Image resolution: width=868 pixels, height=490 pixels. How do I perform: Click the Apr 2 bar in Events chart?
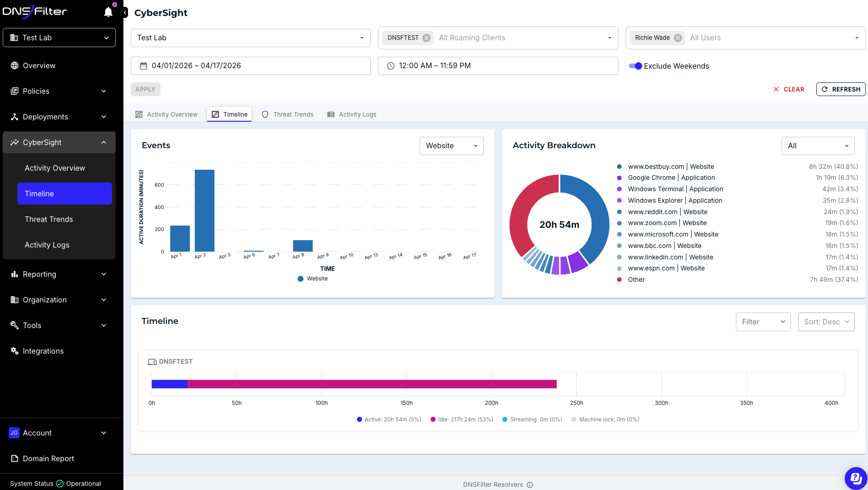[204, 210]
